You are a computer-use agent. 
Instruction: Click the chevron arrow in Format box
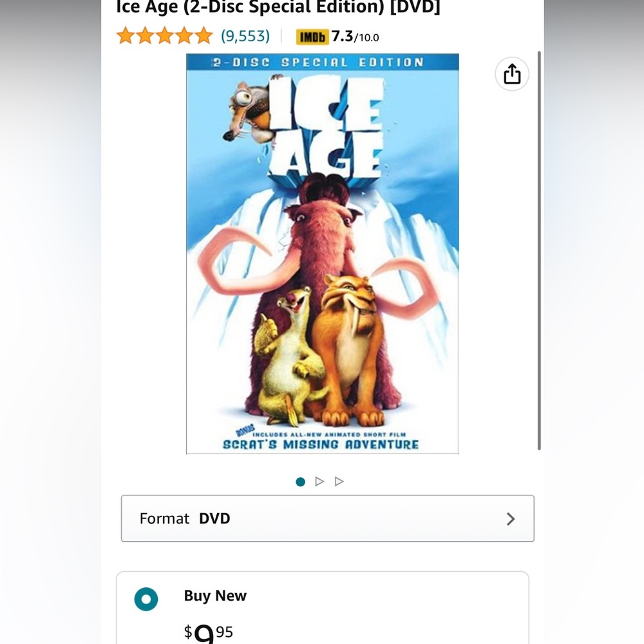tap(511, 518)
